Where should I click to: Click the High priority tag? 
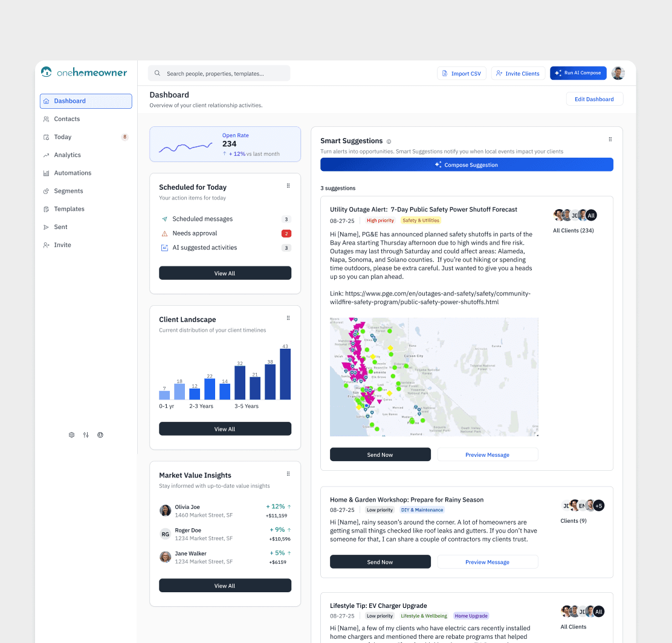(380, 221)
